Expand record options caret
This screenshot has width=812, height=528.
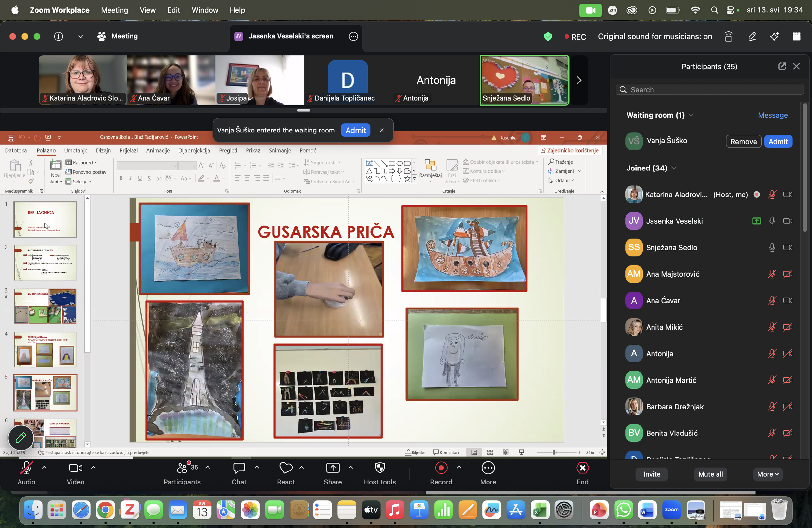tap(459, 467)
